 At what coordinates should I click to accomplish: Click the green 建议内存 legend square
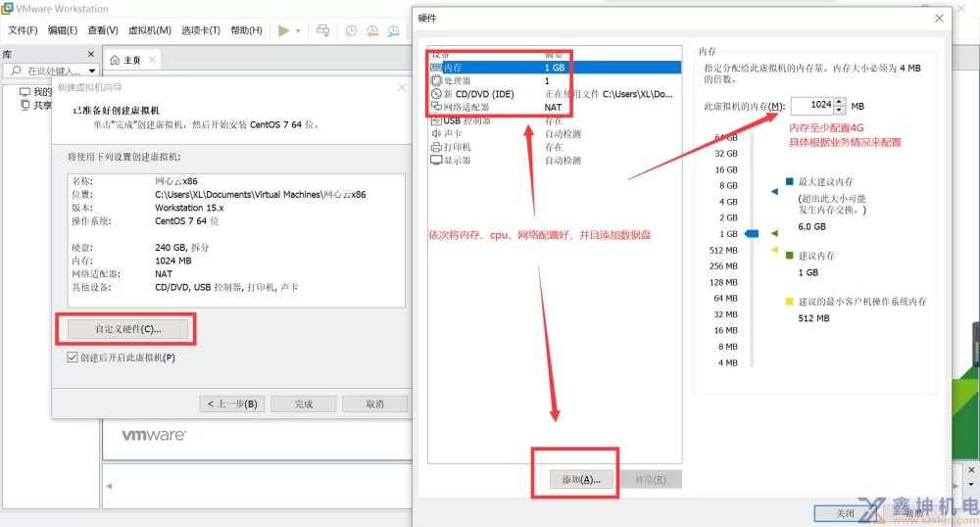pyautogui.click(x=789, y=256)
